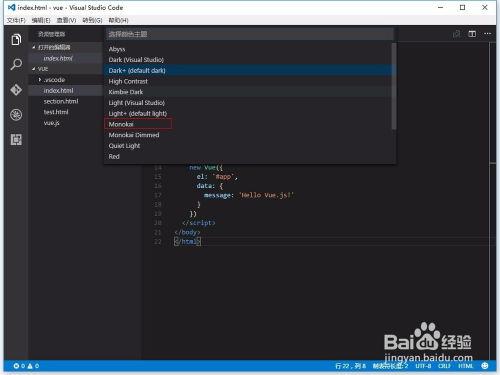The height and width of the screenshot is (375, 500).
Task: Click the feedback smiley icon
Action: pyautogui.click(x=485, y=366)
